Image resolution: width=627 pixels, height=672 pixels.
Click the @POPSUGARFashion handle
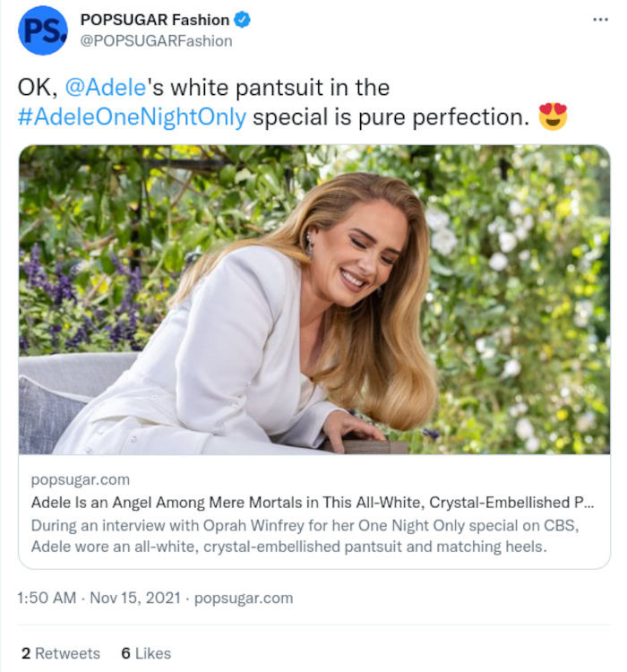(156, 40)
